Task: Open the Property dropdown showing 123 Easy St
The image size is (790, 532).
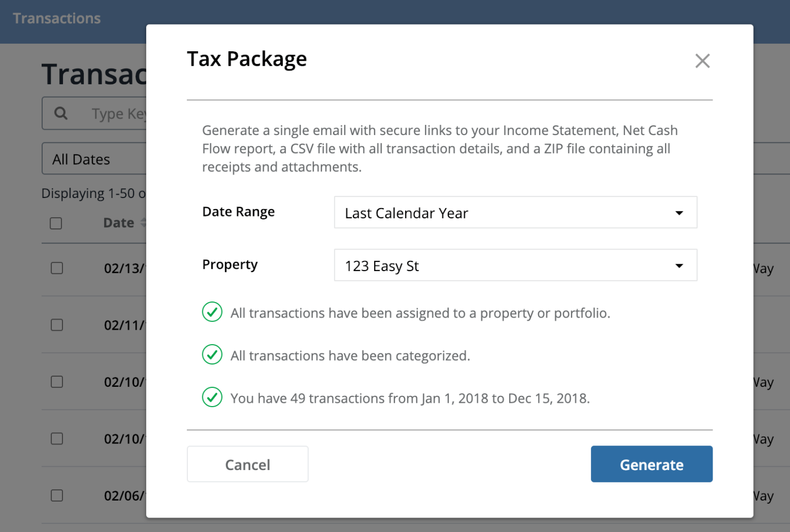Action: [515, 265]
